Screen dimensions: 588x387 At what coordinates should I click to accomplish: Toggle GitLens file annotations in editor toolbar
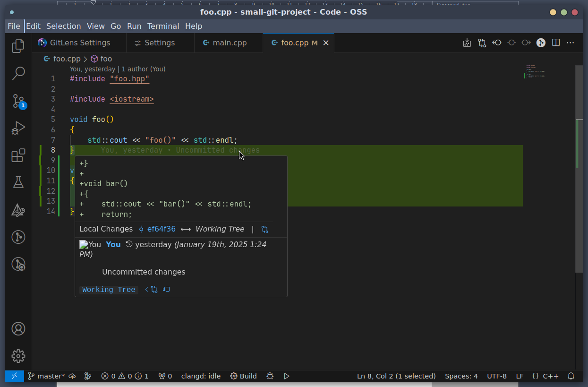click(x=541, y=43)
